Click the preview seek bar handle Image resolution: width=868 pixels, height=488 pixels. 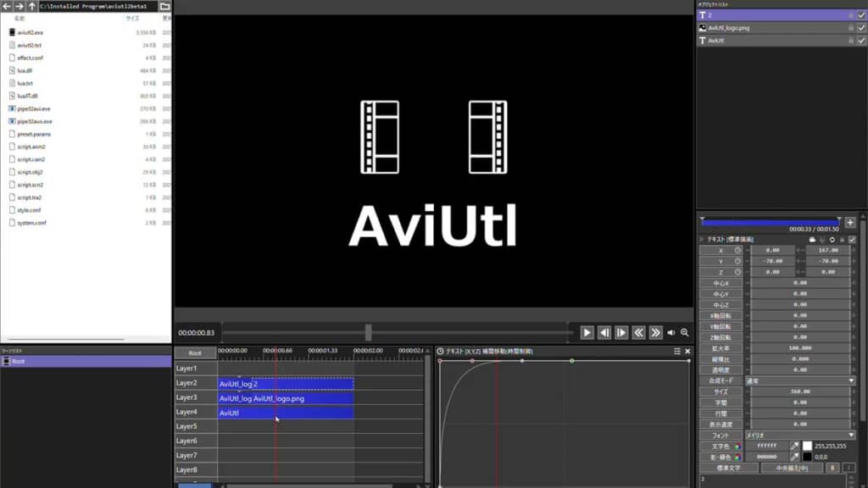[x=368, y=332]
